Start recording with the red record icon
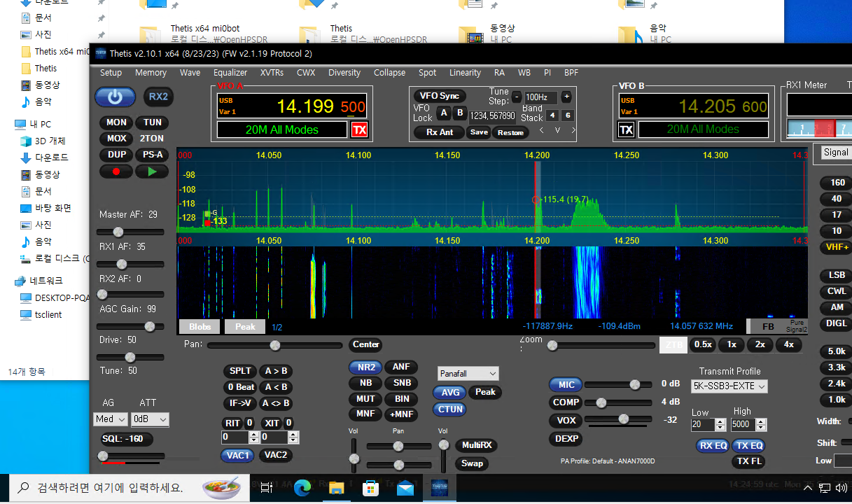 [115, 171]
